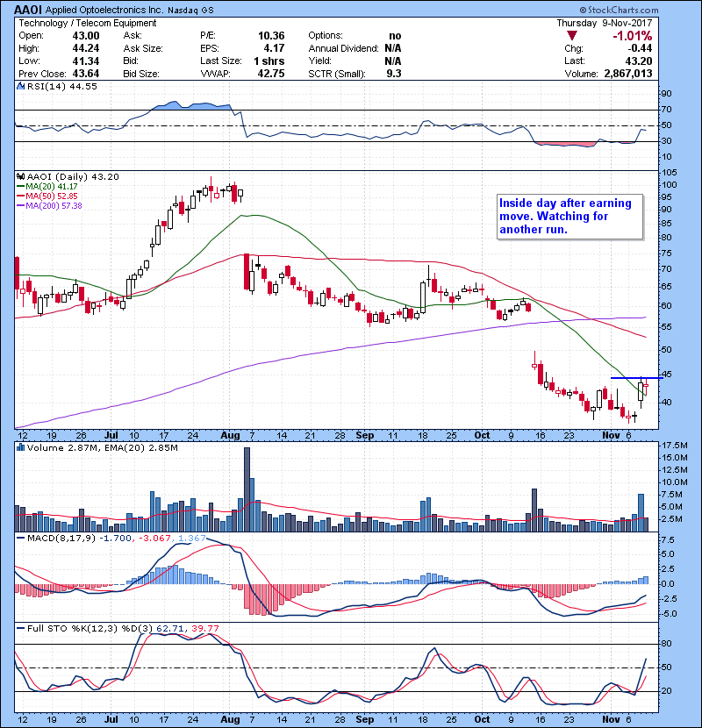Click the MA(200) 57.38 legend entry
The image size is (702, 728).
tap(49, 205)
